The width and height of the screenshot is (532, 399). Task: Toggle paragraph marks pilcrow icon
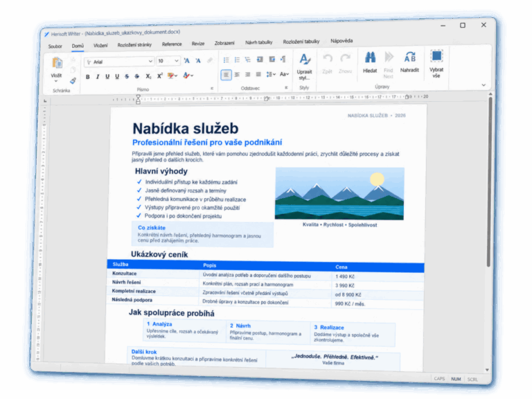(283, 59)
